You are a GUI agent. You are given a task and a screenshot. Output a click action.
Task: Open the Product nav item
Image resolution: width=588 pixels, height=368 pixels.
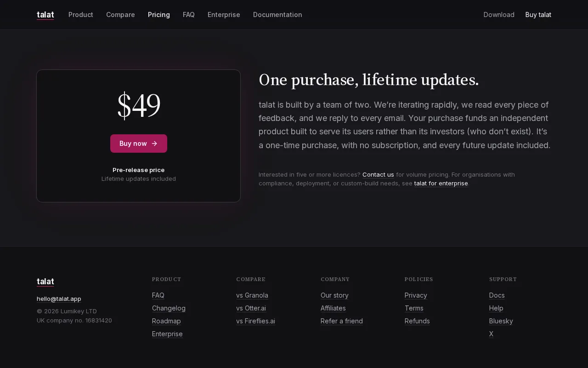[81, 15]
